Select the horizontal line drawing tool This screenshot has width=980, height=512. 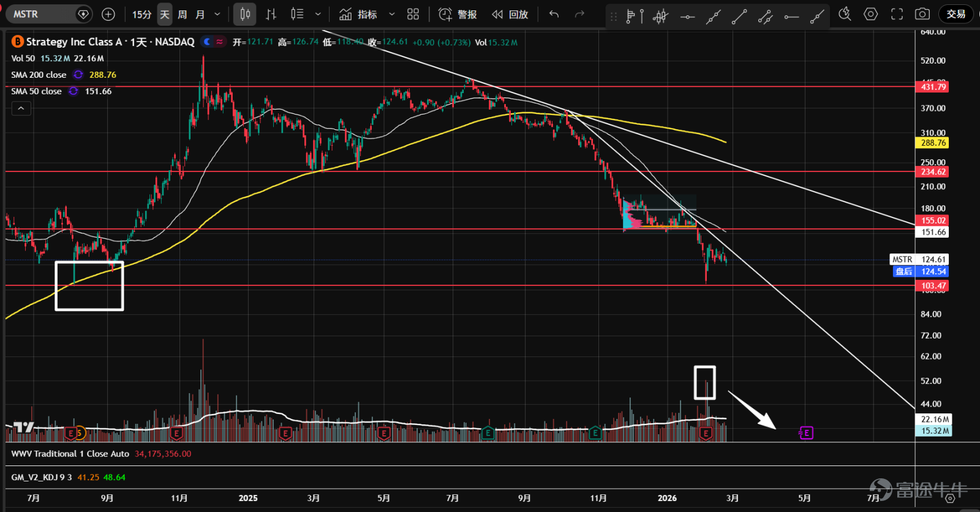(x=687, y=17)
